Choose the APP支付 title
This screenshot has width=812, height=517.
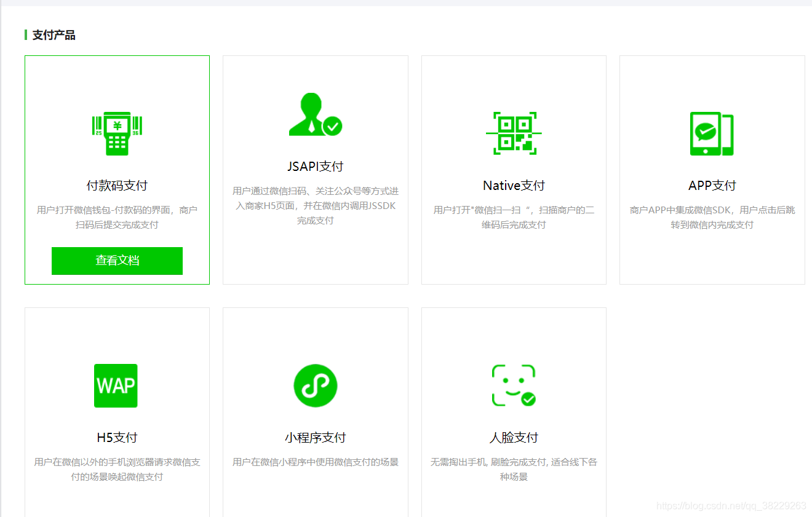coord(712,186)
